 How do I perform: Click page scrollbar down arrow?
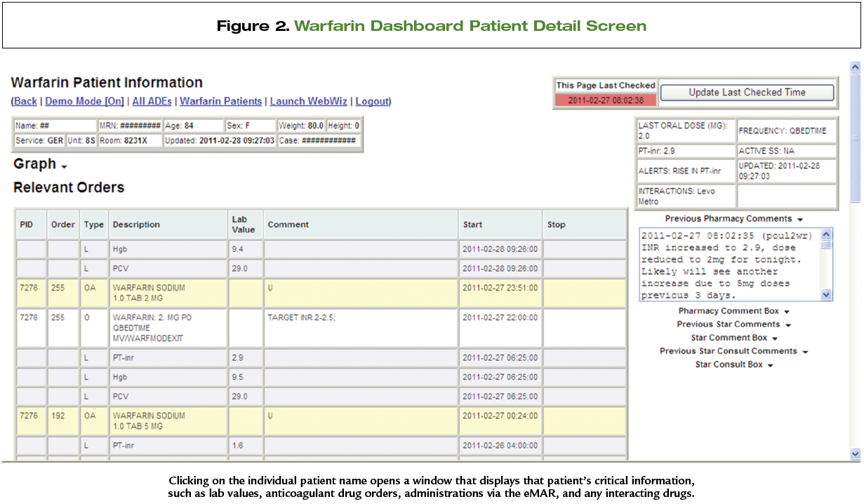pyautogui.click(x=855, y=454)
